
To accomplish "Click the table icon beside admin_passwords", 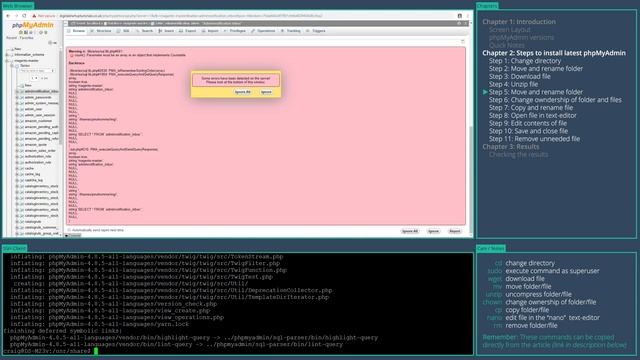I will point(21,98).
